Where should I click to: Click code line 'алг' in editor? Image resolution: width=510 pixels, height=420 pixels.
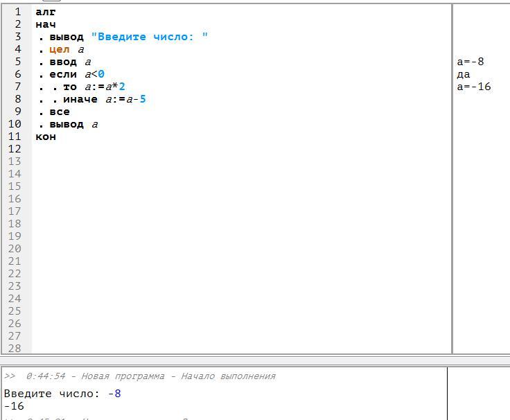[46, 12]
